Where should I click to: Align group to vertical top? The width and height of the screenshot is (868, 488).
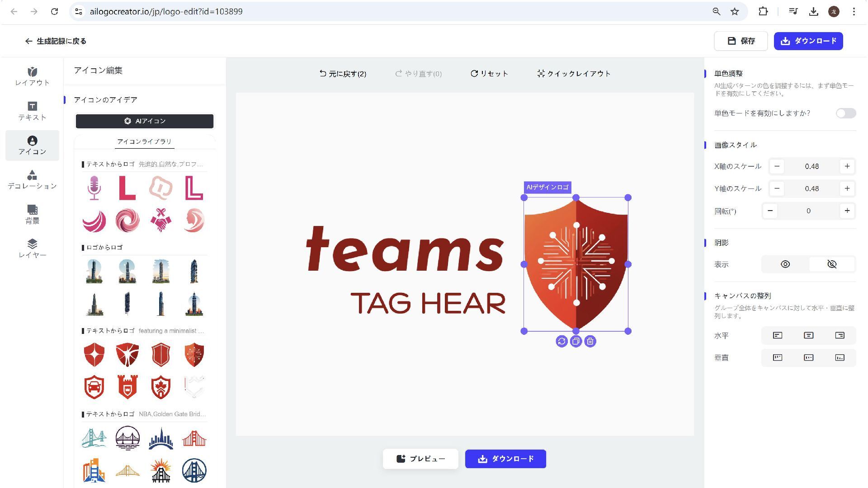(778, 357)
